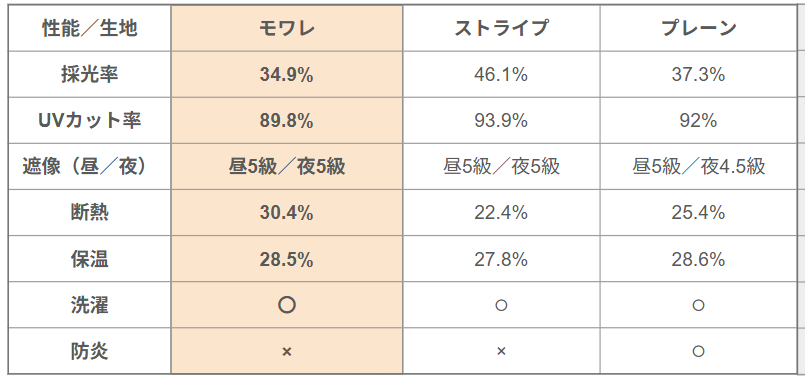Click the 遮像（昼／夜） row label
The image size is (805, 376).
click(89, 167)
